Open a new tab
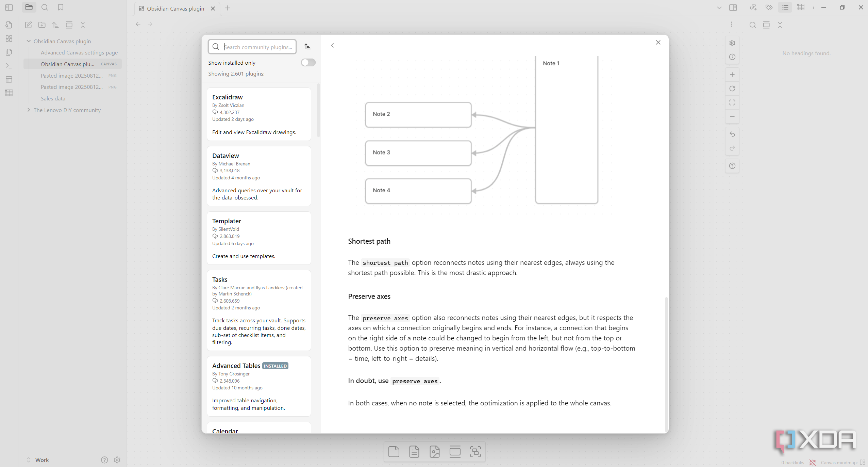The height and width of the screenshot is (467, 868). click(228, 8)
